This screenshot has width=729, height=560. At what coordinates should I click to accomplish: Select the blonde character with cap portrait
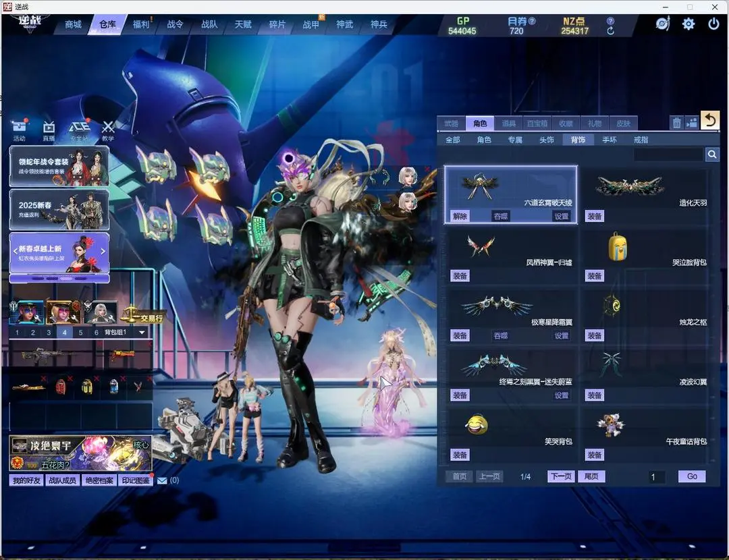point(63,312)
